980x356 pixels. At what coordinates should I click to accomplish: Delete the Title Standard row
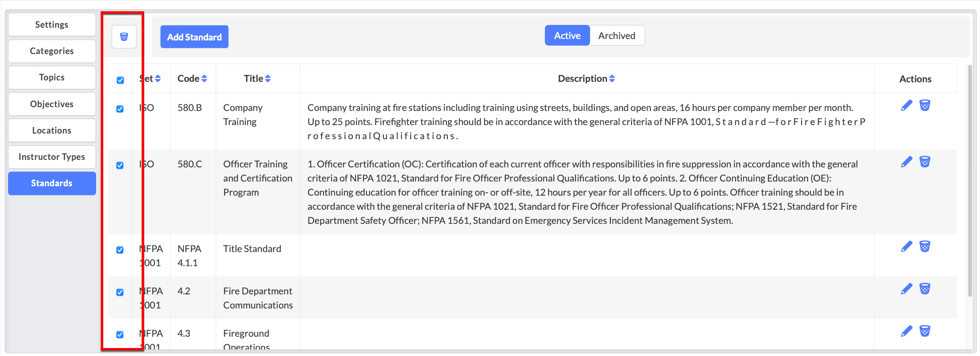[x=925, y=246]
